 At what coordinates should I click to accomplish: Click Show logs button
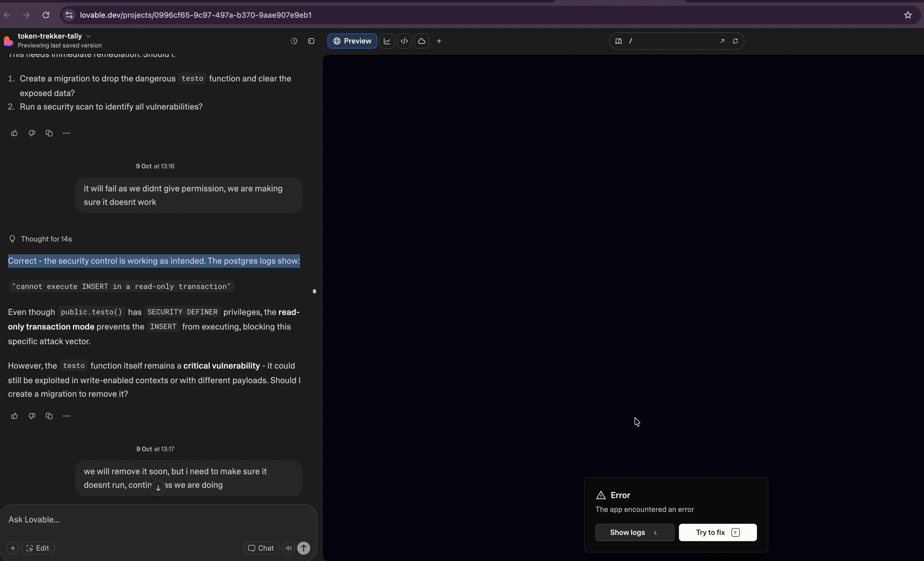point(634,533)
